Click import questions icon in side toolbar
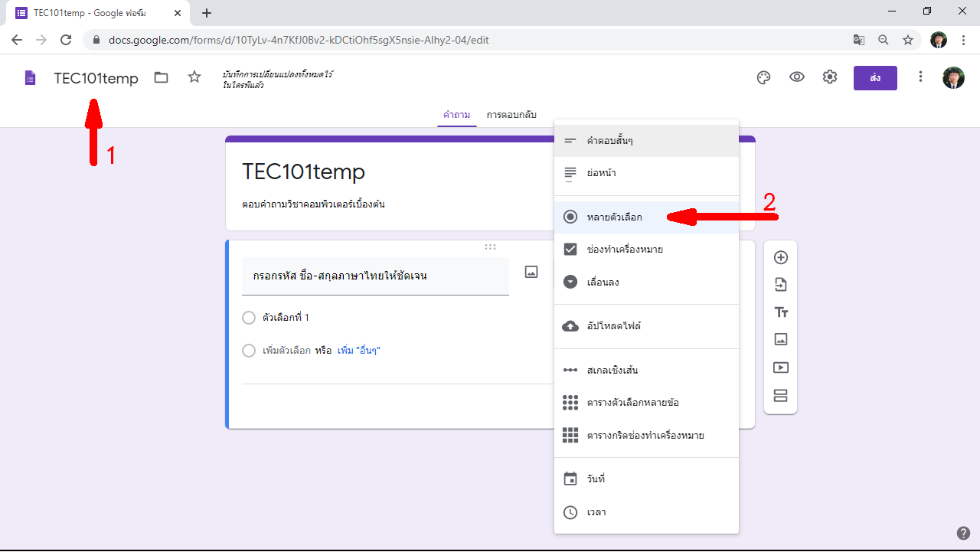Viewport: 980px width, 552px height. (781, 285)
